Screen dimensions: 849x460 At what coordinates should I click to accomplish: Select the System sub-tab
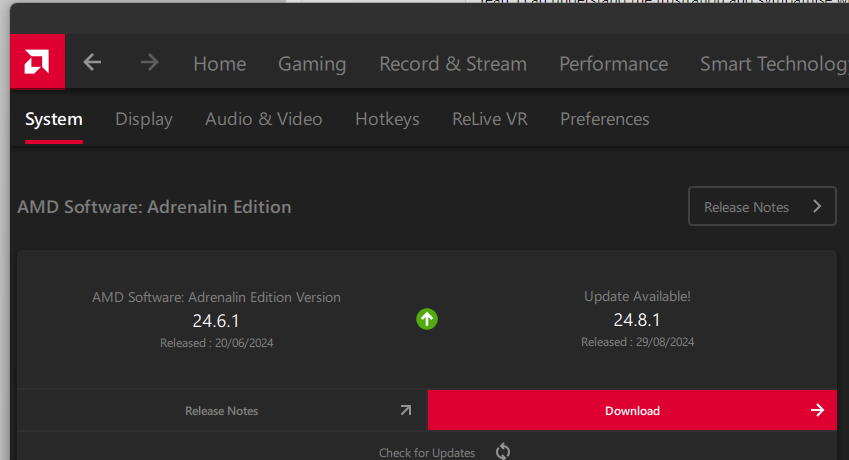point(54,119)
